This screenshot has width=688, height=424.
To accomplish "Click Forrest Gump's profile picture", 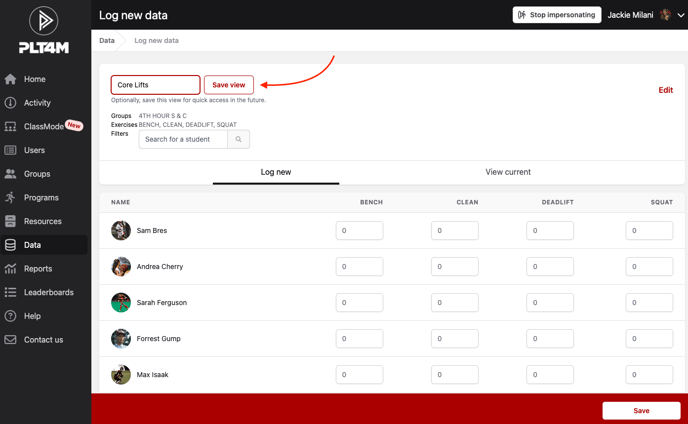I will [x=121, y=339].
